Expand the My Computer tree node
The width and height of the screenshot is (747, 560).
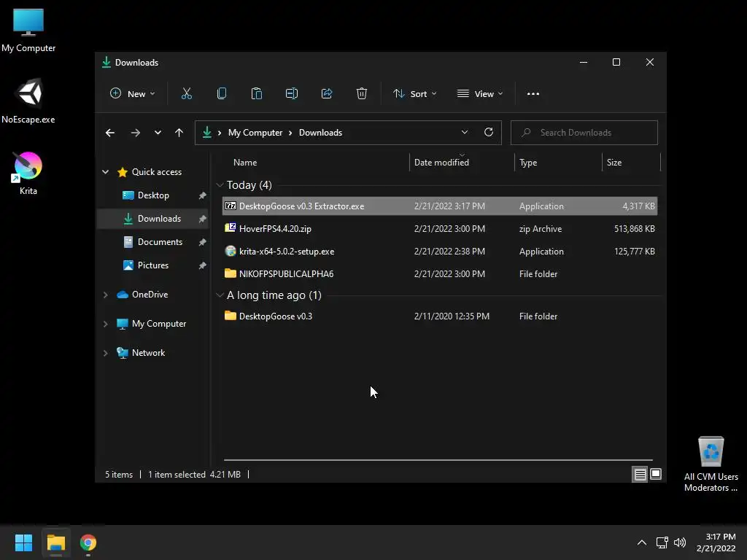pyautogui.click(x=106, y=324)
